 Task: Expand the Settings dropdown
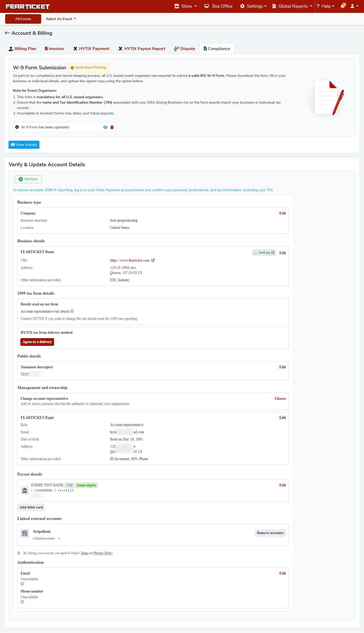(253, 6)
